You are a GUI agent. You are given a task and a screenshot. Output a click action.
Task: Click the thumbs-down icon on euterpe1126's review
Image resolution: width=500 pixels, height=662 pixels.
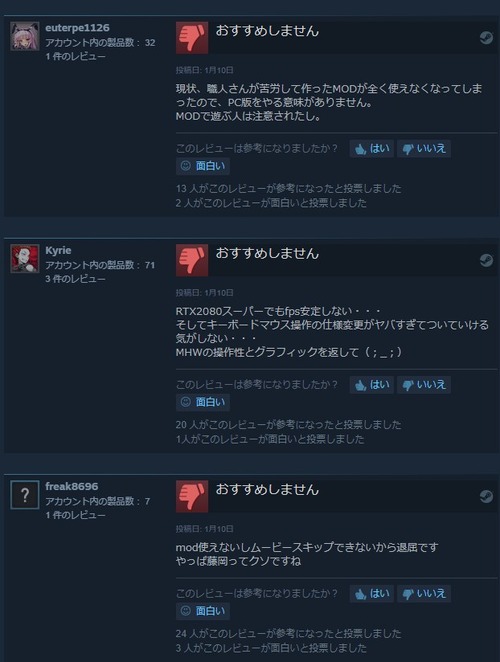tap(192, 38)
